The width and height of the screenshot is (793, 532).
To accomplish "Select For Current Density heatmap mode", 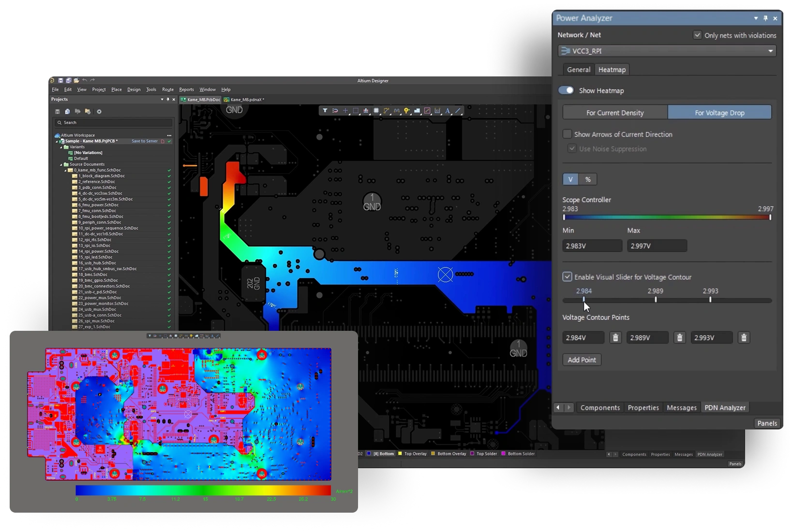I will point(615,113).
